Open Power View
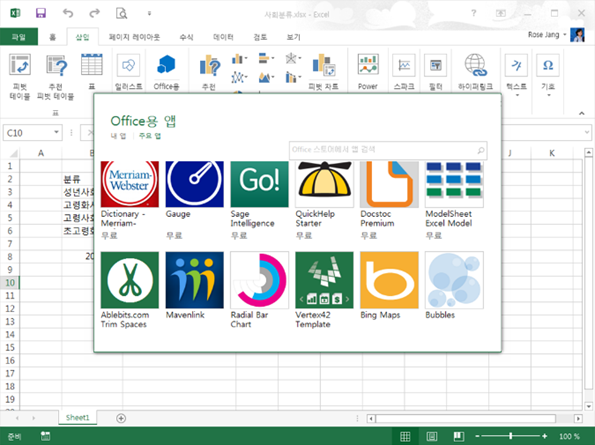The width and height of the screenshot is (595, 445). coord(368,71)
